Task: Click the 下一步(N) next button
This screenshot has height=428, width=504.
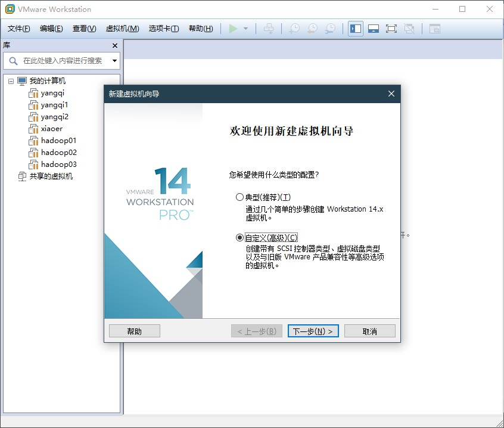Action: (313, 331)
